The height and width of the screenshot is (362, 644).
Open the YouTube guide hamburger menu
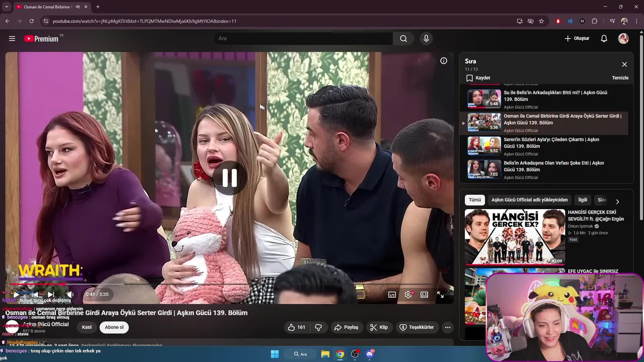point(12,38)
